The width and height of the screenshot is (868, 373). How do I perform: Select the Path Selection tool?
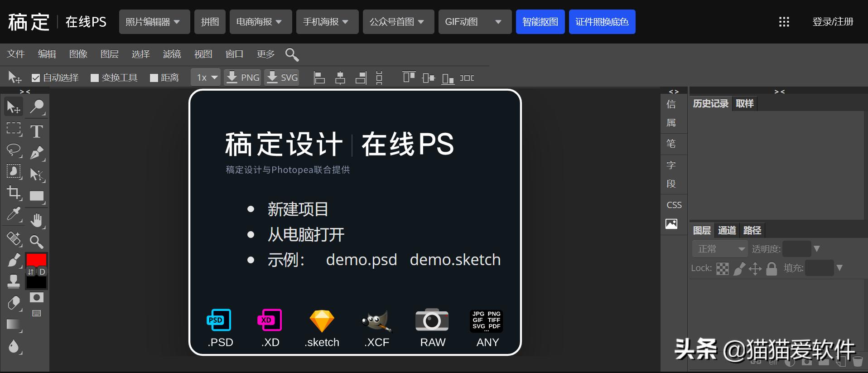pos(37,174)
